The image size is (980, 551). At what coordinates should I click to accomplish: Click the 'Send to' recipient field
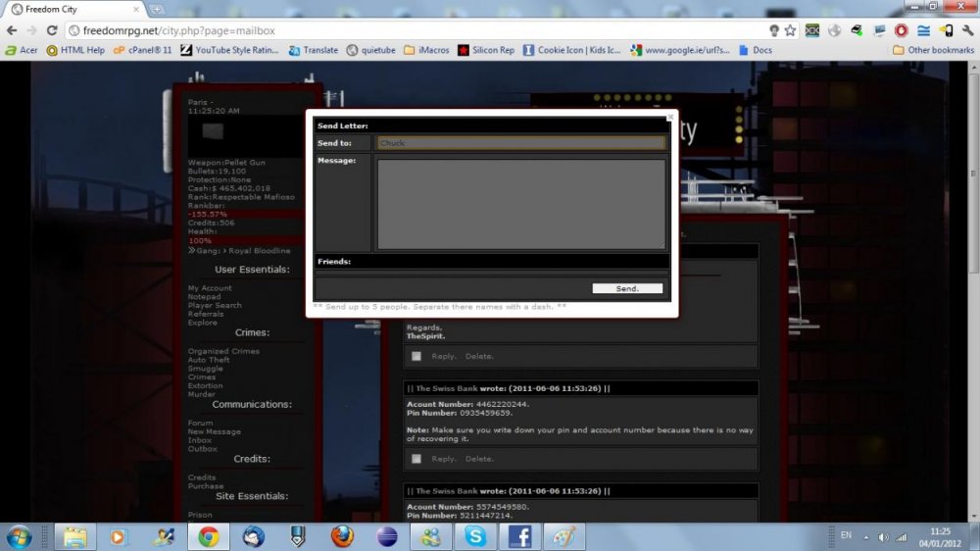coord(520,143)
